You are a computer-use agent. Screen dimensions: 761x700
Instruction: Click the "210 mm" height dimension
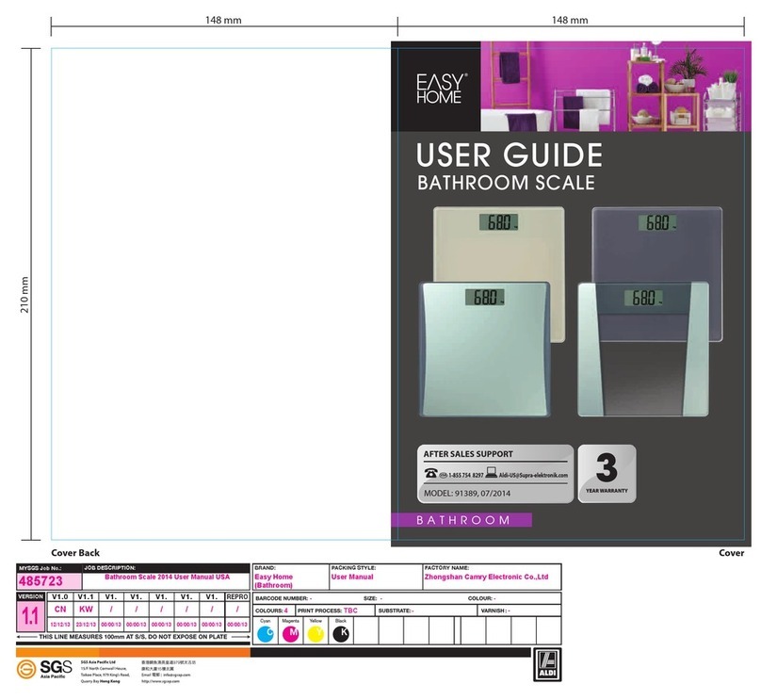click(x=24, y=295)
